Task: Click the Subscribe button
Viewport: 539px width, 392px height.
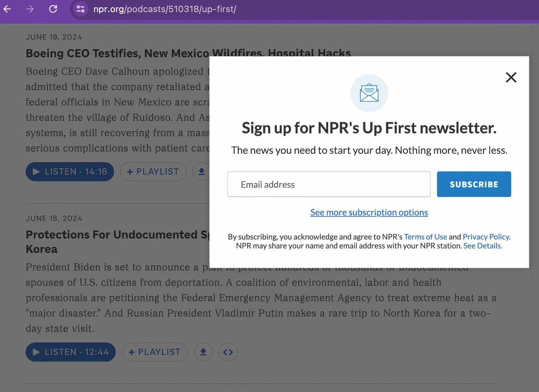Action: [x=474, y=184]
